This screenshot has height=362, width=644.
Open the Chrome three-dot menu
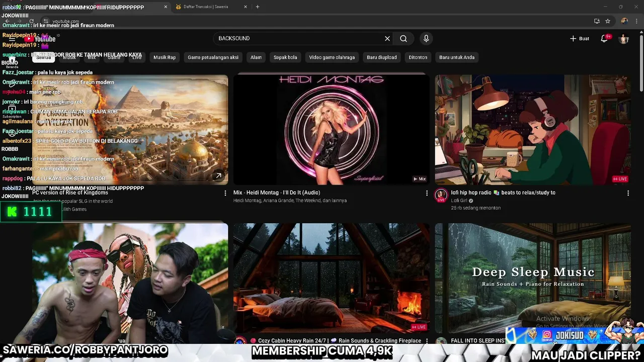coord(636,21)
